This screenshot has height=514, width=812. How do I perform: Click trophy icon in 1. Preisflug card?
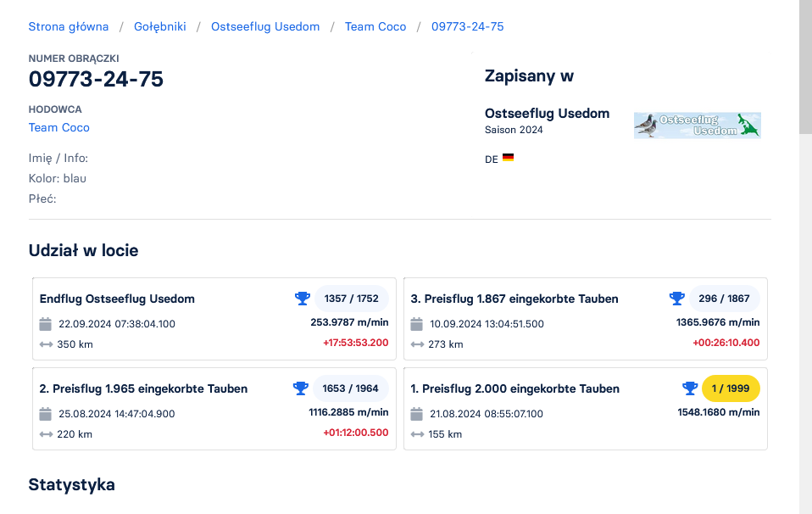coord(690,388)
